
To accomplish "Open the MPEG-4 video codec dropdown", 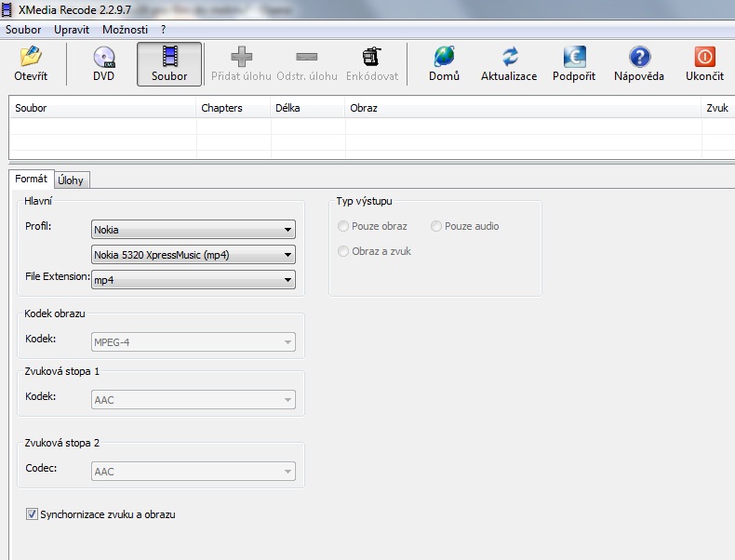I will pyautogui.click(x=194, y=342).
